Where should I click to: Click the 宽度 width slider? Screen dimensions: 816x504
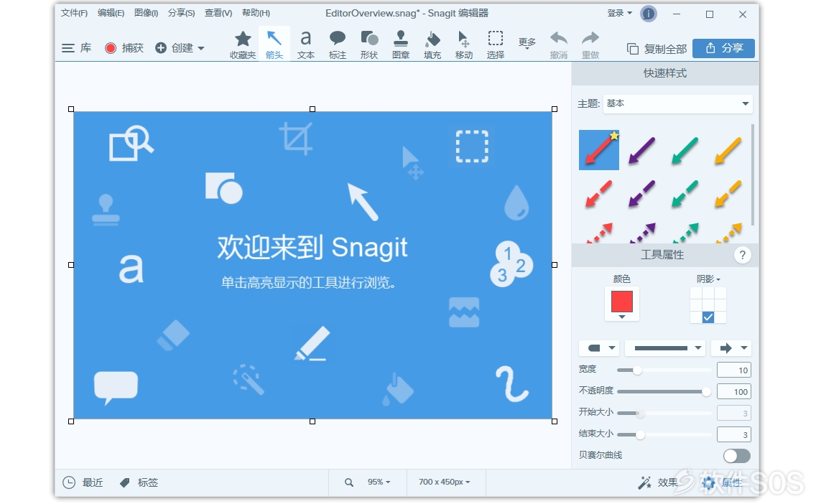664,370
